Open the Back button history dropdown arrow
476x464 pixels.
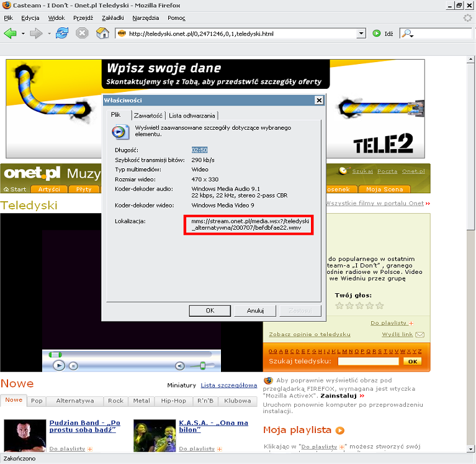point(23,34)
